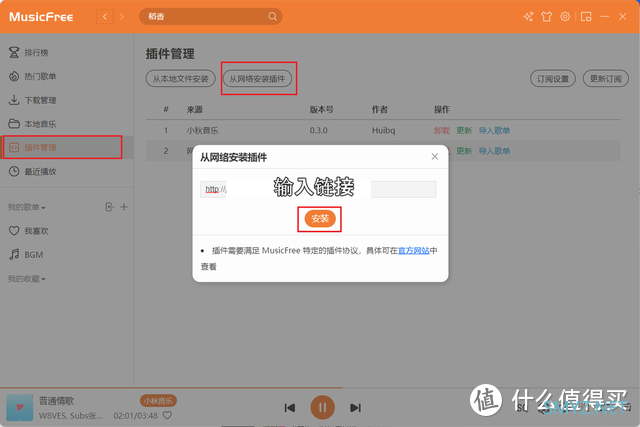This screenshot has width=640, height=427.
Task: Click the plugin URL input field
Action: pyautogui.click(x=318, y=189)
